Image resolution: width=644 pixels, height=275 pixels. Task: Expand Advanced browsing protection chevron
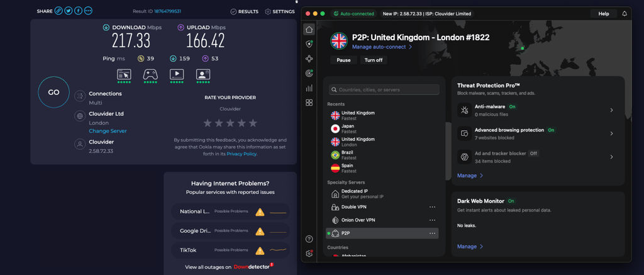coord(611,133)
